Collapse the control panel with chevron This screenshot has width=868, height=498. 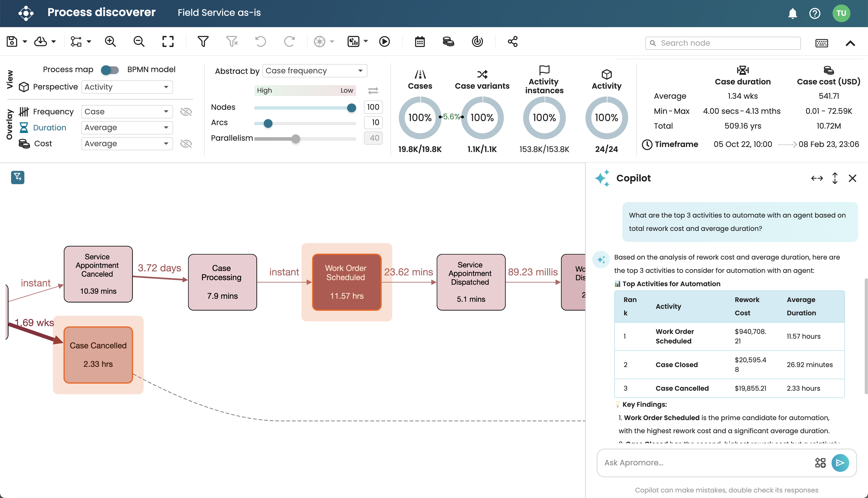pos(850,43)
